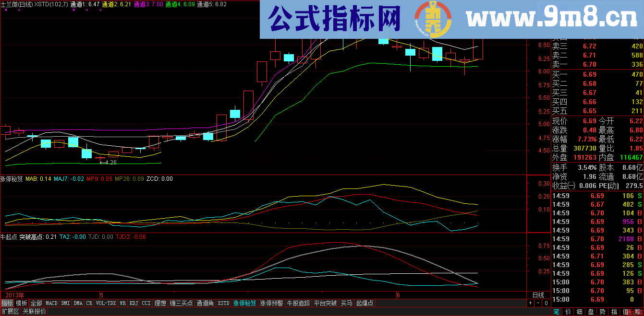Switch to the KDJ indicator tab

click(134, 303)
